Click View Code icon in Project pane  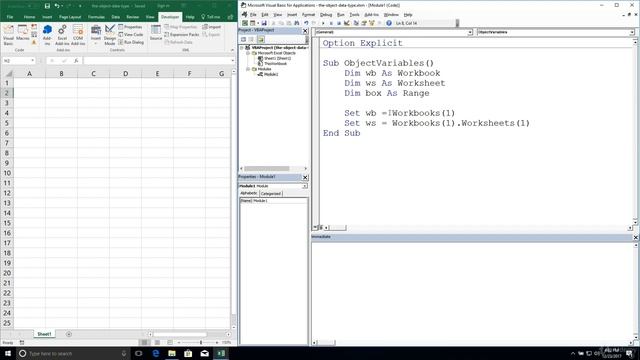[x=243, y=39]
